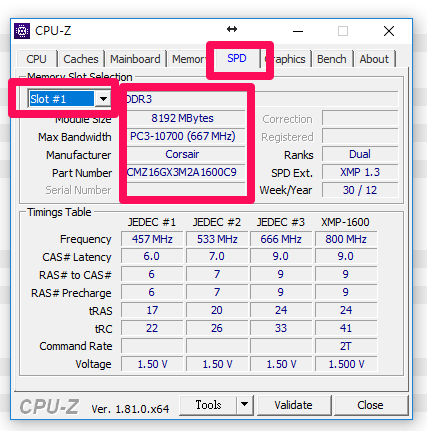The height and width of the screenshot is (431, 427).
Task: Click the Max Bandwidth PC3-10700 field
Action: 182,136
